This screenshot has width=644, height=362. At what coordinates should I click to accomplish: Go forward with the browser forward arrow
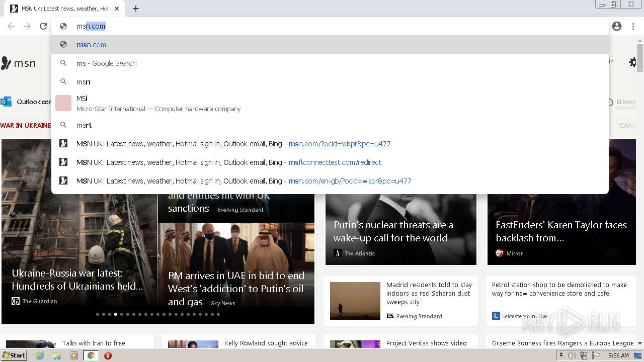(27, 26)
